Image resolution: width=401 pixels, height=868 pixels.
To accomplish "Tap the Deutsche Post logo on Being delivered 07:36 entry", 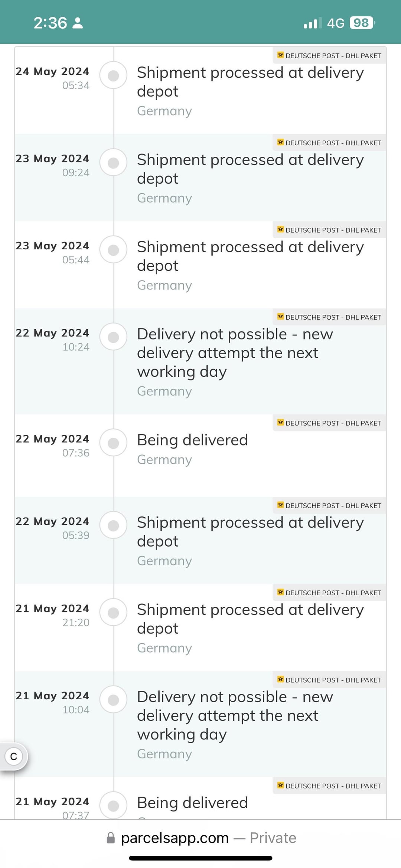I will pos(281,422).
